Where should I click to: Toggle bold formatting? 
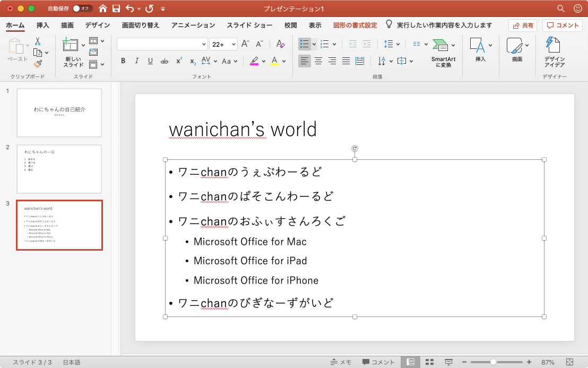tap(123, 61)
